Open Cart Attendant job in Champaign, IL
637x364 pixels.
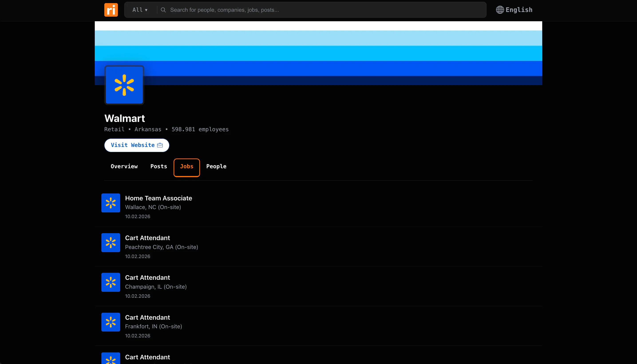tap(147, 278)
